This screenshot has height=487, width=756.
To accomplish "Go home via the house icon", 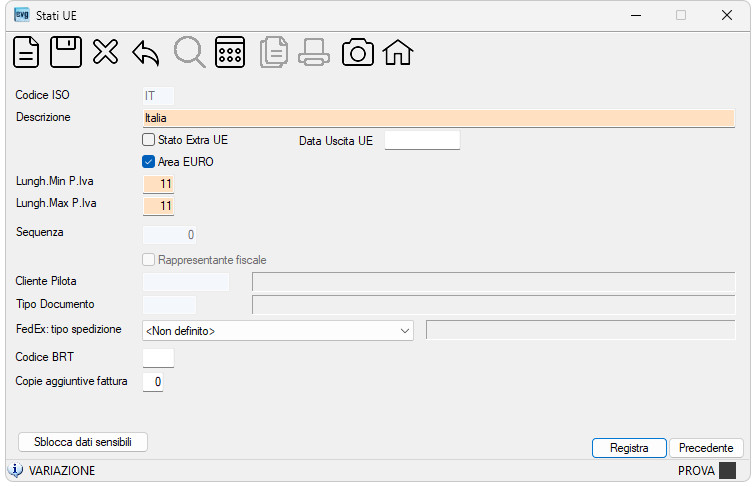I will 398,53.
